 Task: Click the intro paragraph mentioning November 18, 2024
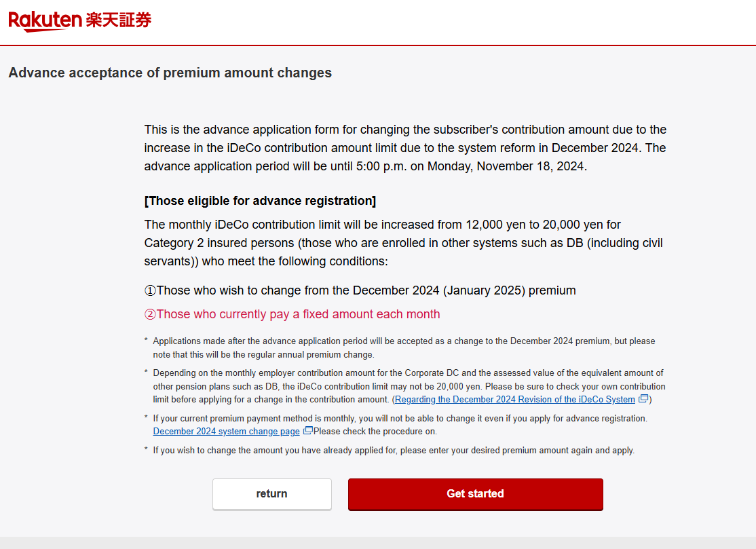tap(405, 148)
